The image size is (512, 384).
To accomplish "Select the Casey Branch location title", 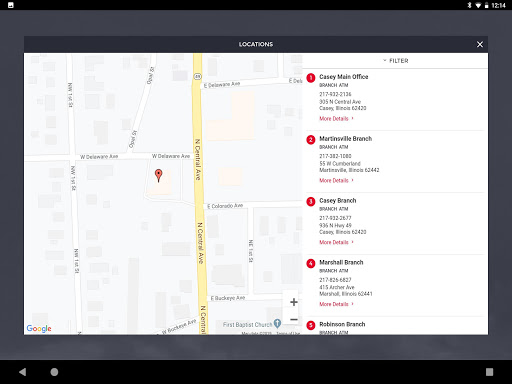I will coord(338,200).
